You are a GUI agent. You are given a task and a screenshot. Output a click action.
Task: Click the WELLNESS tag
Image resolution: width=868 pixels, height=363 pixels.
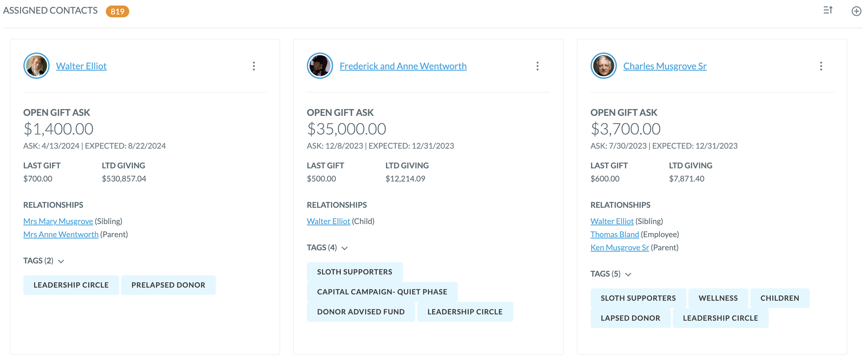click(x=718, y=298)
